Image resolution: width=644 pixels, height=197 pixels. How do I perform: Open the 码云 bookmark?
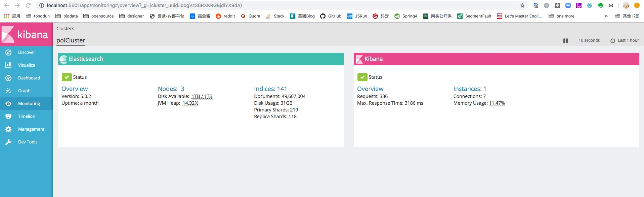point(381,16)
